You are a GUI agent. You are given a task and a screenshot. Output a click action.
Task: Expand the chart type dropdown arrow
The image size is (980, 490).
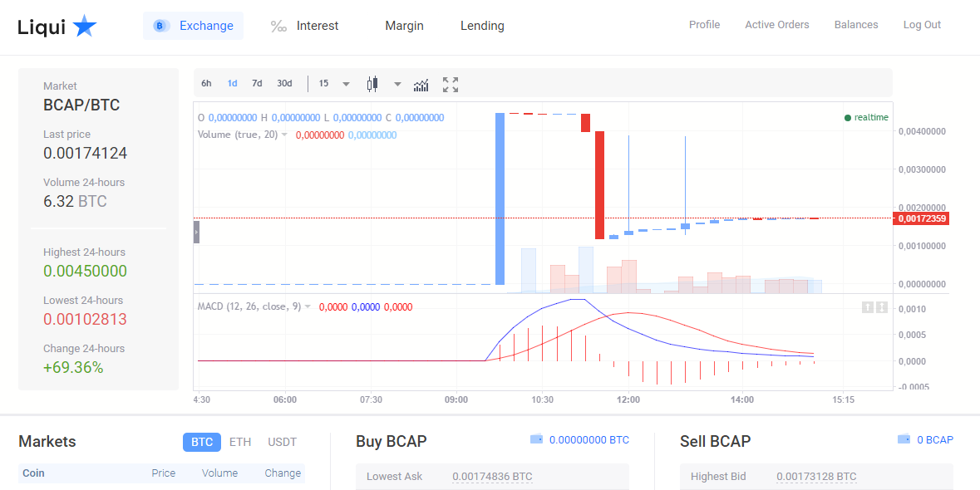click(397, 84)
